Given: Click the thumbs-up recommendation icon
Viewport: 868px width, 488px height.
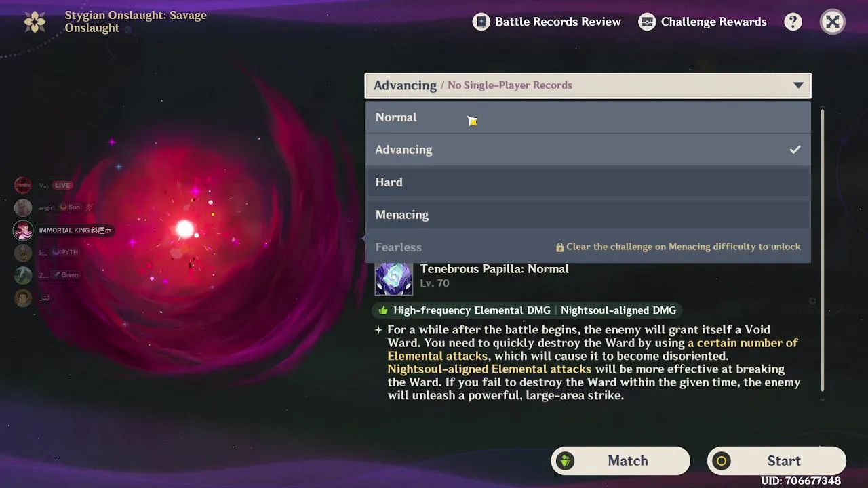Looking at the screenshot, I should pos(383,310).
